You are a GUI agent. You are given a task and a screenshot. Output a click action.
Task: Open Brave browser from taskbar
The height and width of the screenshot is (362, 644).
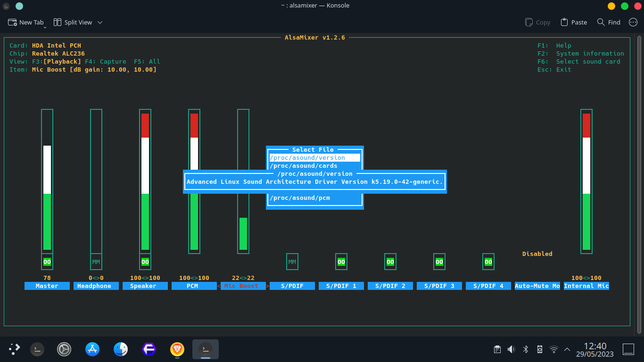[x=177, y=349]
